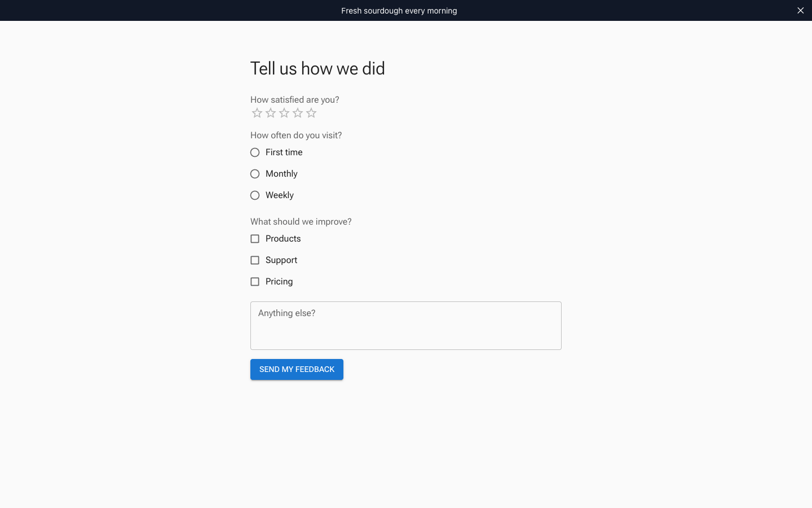Pick the Weekly radio button

tap(255, 195)
